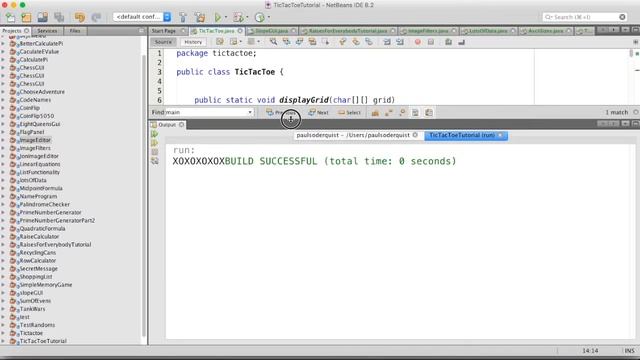
Task: Switch to the Files tab
Action: 75,31
